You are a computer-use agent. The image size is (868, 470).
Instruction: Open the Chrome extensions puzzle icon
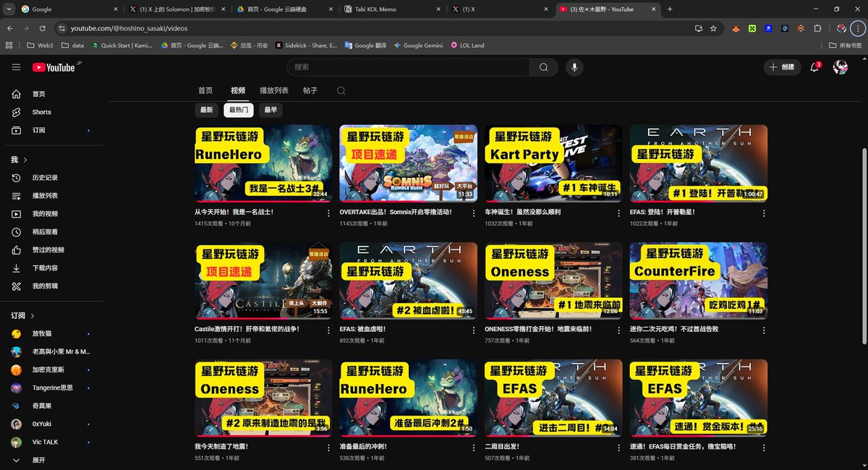click(x=817, y=28)
